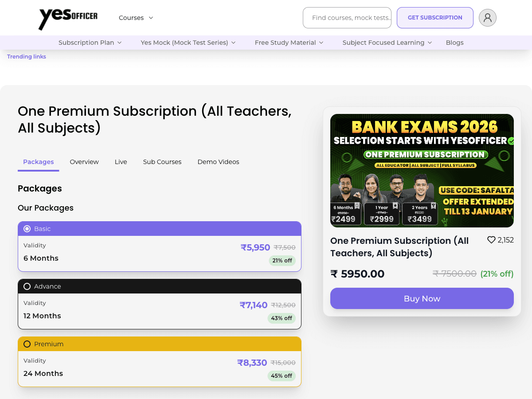
Task: Select the Basic package radio button
Action: pyautogui.click(x=27, y=228)
